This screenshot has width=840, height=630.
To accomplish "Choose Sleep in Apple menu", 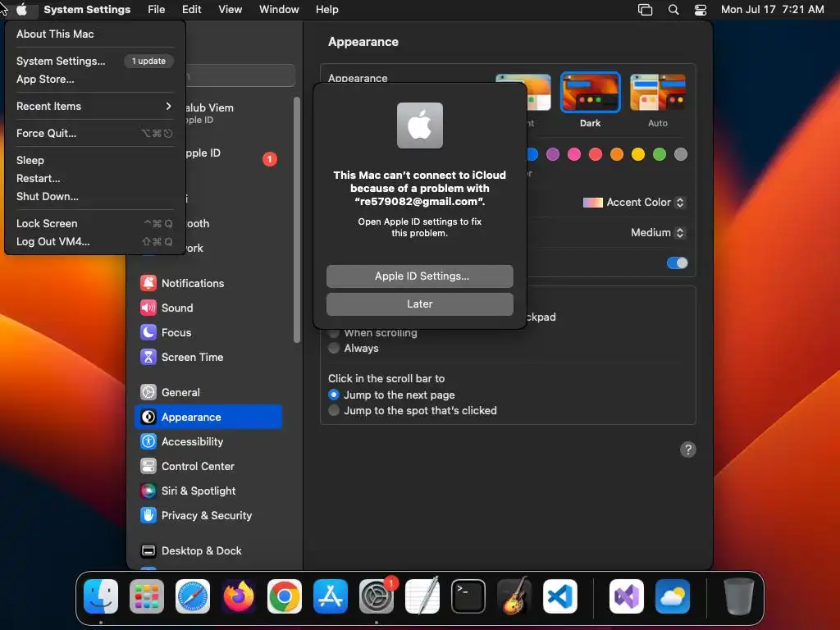I will [94, 161].
